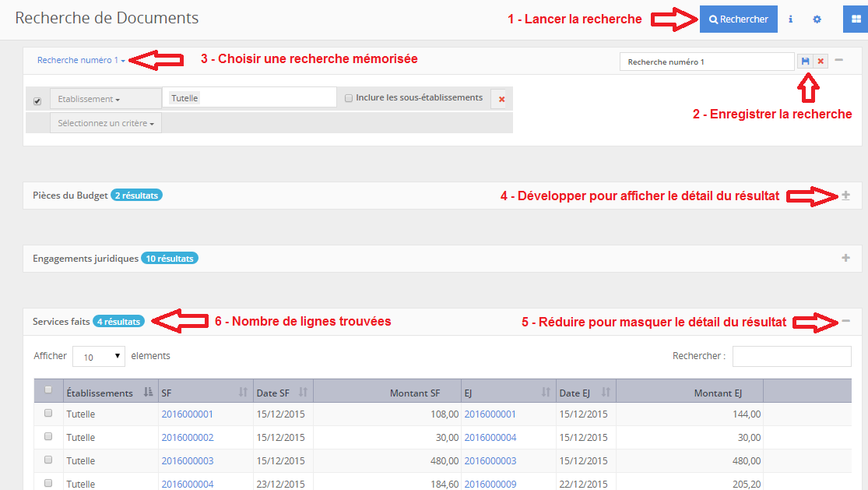Expand the Pièces du Budget panel
The image size is (868, 490).
pos(845,196)
